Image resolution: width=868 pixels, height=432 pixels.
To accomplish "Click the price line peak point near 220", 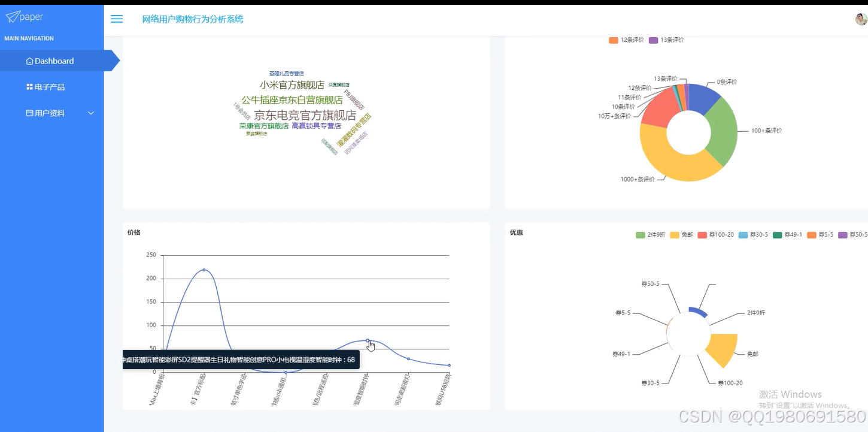I will [204, 270].
